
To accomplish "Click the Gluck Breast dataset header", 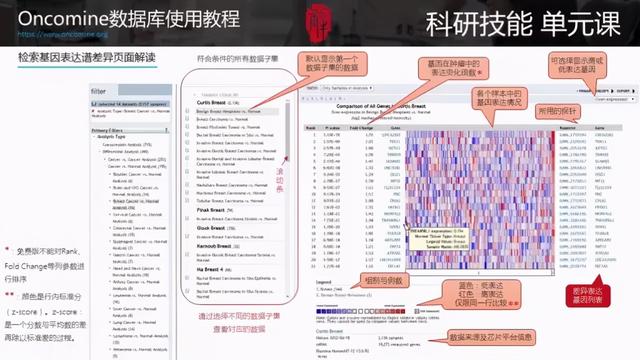I will click(216, 228).
